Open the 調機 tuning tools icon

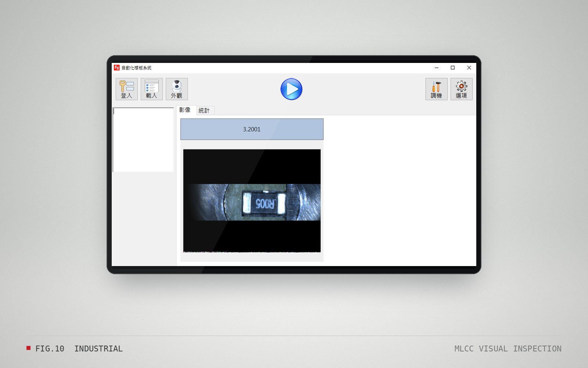[x=436, y=89]
